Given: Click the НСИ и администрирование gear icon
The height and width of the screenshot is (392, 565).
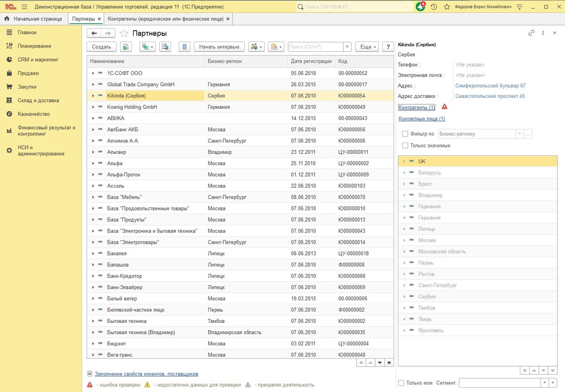Looking at the screenshot, I should tap(9, 151).
